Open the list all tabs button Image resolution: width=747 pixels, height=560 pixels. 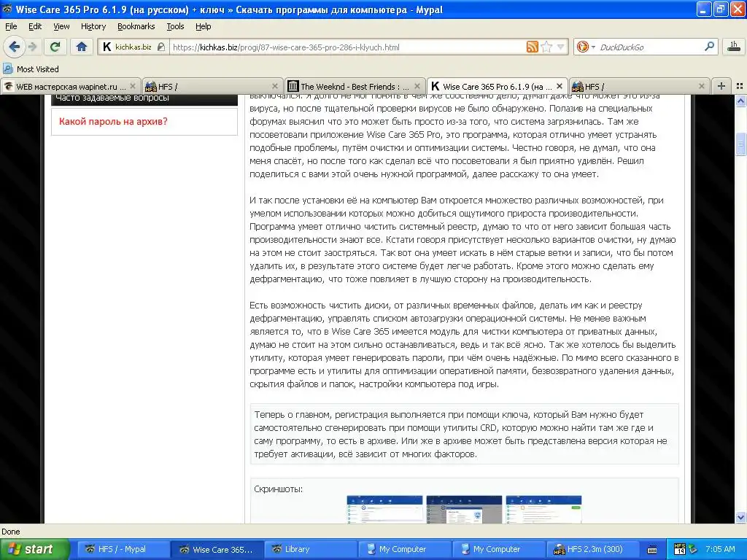click(x=740, y=86)
